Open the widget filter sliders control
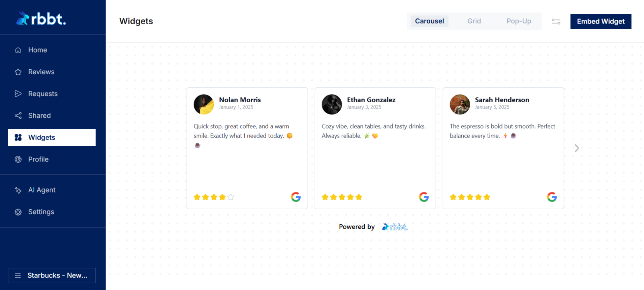This screenshot has height=290, width=644. pos(556,21)
